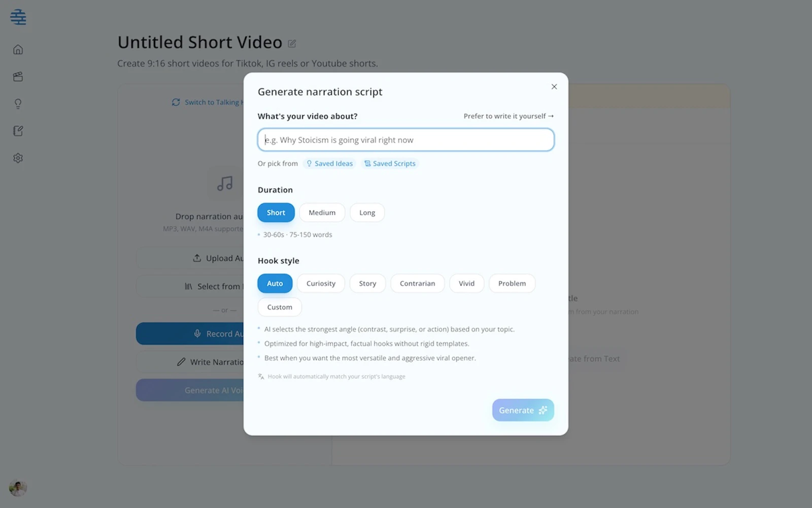This screenshot has width=812, height=508.
Task: Click the 'Generate narration script' dialog title
Action: point(320,92)
